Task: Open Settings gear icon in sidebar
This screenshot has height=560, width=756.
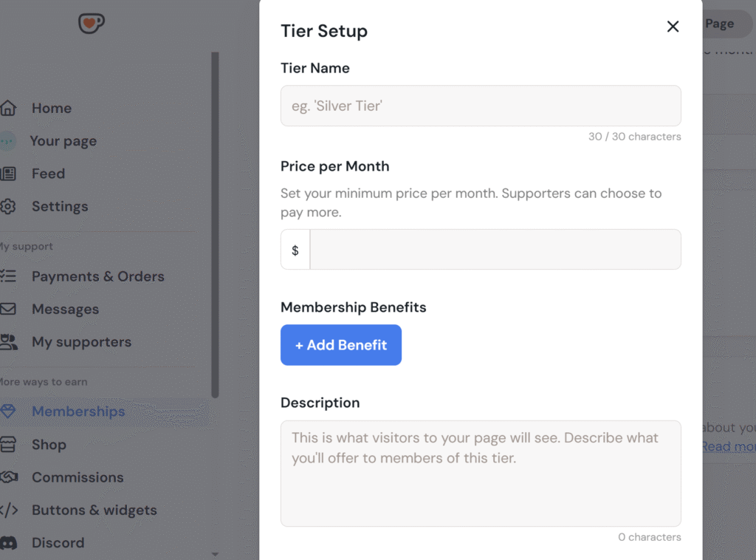Action: 8,206
